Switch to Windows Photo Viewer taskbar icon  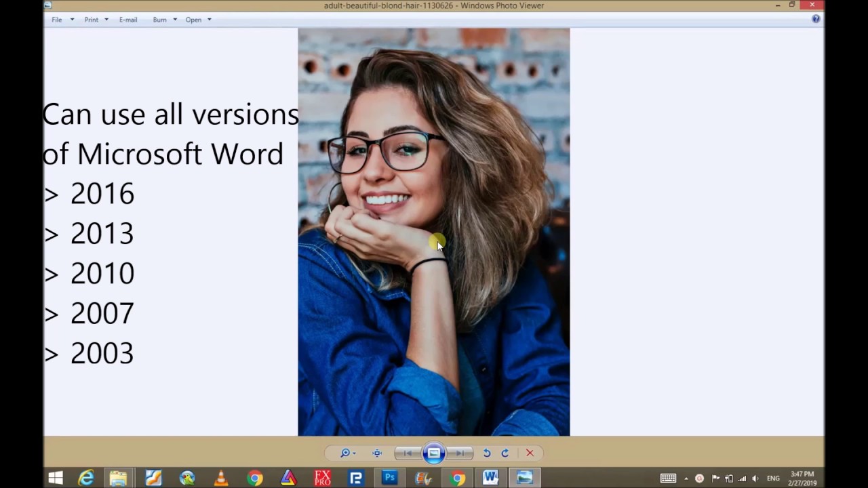525,478
